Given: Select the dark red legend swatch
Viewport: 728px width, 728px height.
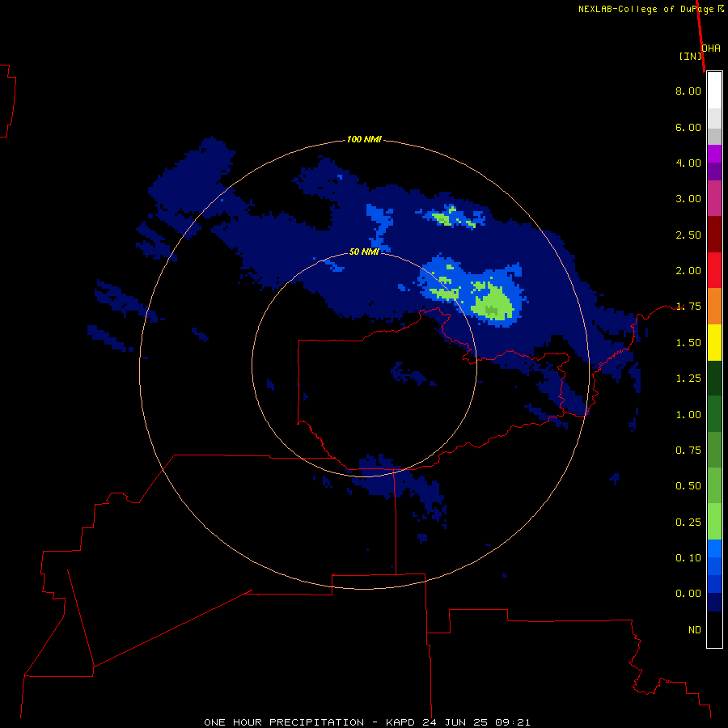Looking at the screenshot, I should pos(714,235).
